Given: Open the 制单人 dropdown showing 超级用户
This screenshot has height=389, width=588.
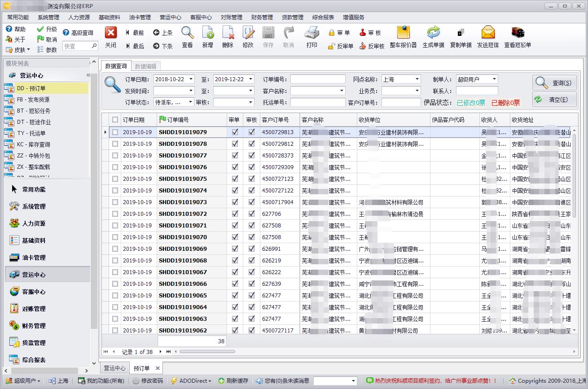Looking at the screenshot, I should coord(494,79).
